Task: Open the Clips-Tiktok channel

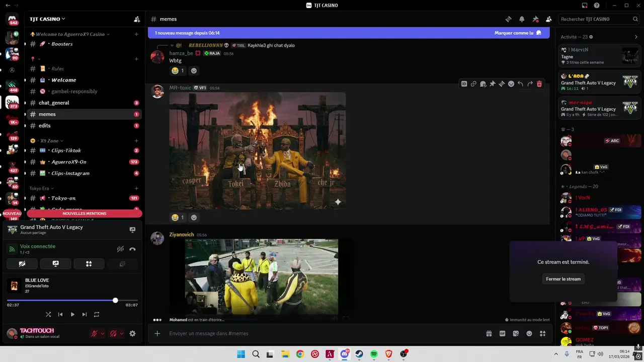Action: 84,150
